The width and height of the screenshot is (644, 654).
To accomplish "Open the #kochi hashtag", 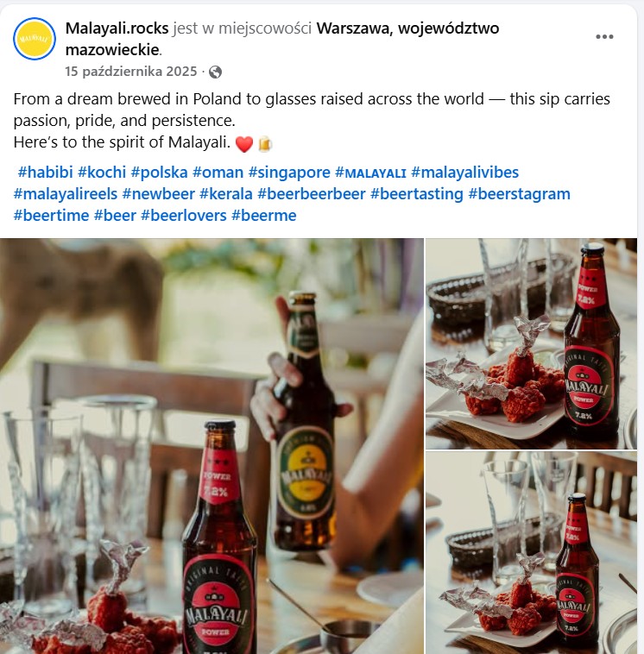I will [102, 173].
